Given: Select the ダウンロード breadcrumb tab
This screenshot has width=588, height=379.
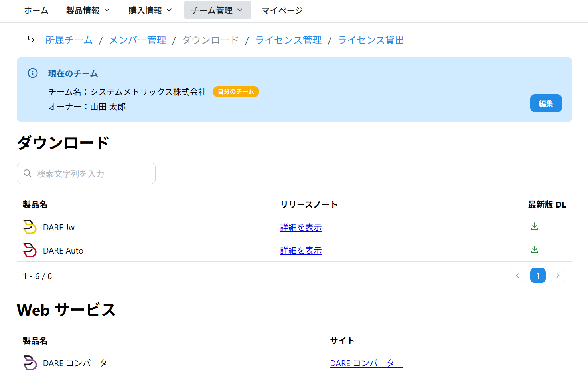Looking at the screenshot, I should [210, 40].
